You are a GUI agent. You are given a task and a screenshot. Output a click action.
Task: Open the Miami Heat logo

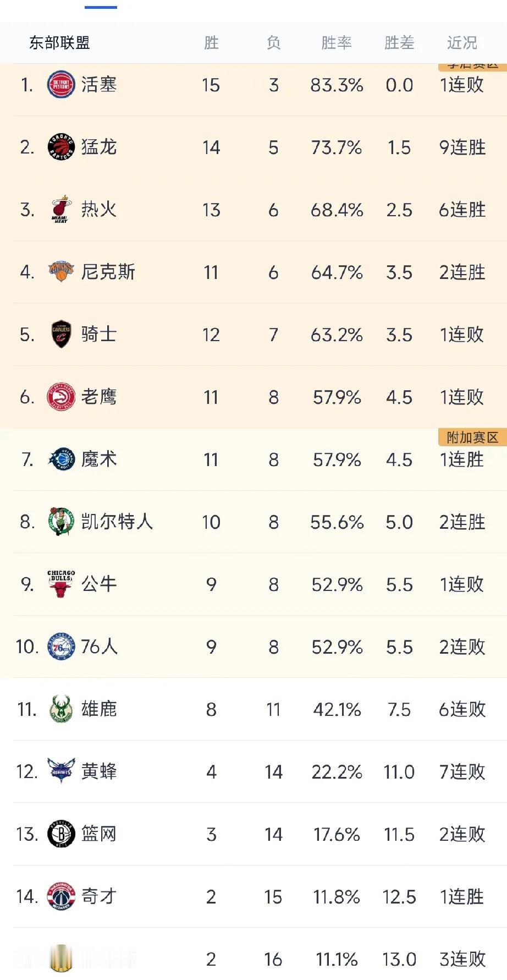point(60,210)
